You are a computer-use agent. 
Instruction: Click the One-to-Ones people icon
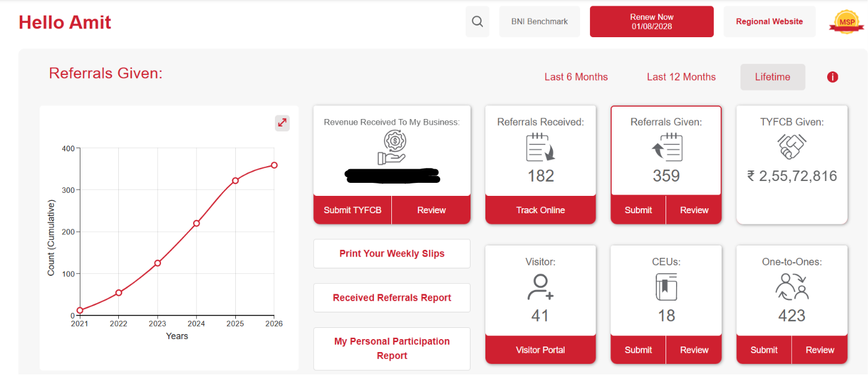pyautogui.click(x=792, y=286)
